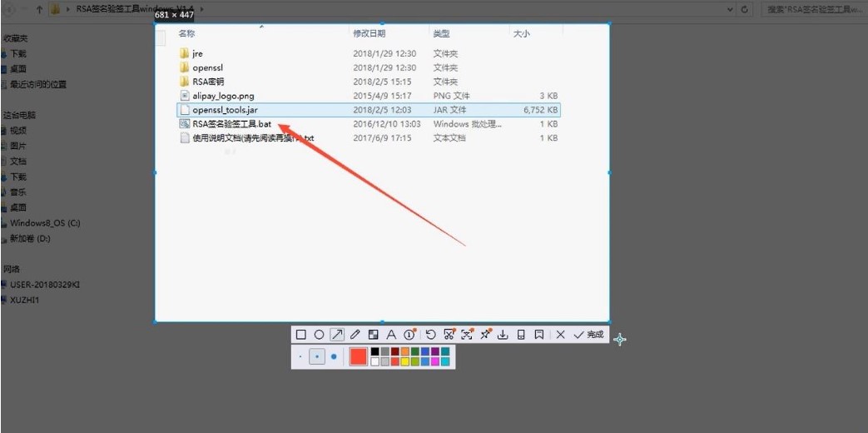868x433 pixels.
Task: Select the rectangle shape tool
Action: [x=301, y=335]
